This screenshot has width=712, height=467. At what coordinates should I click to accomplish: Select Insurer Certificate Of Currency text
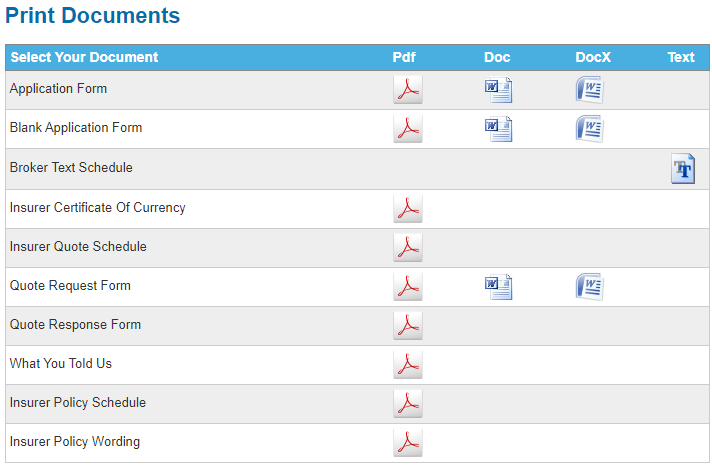(x=98, y=207)
